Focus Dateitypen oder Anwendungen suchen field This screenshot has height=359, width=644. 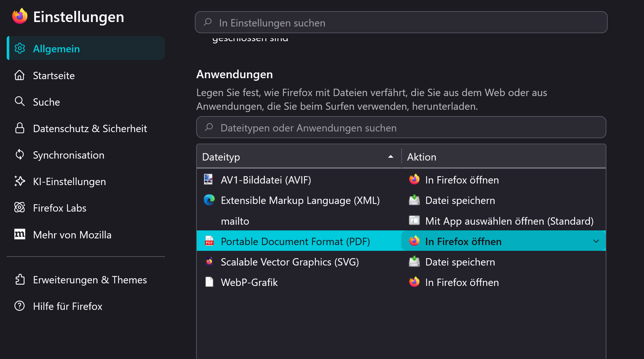(x=401, y=127)
